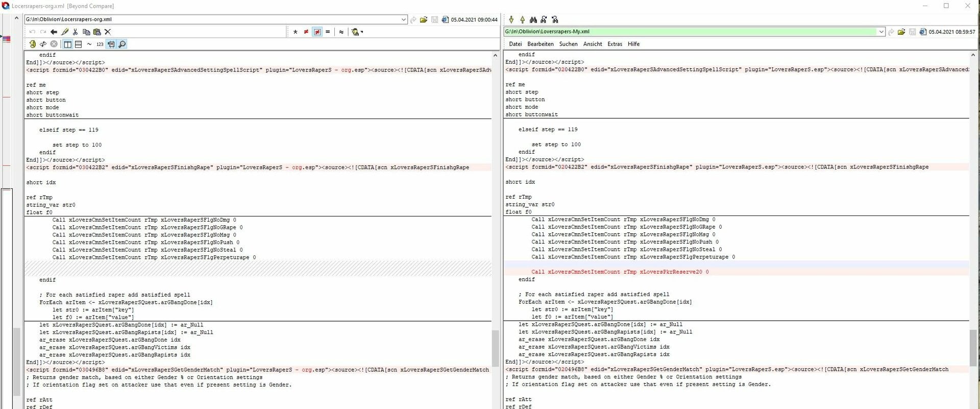Show all lines with asterisk filter
Viewport: 980px width, 409px height.
tap(295, 32)
